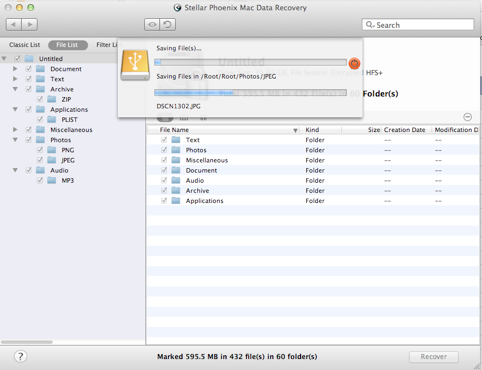The image size is (482, 370).
Task: Click the Marked 595.5 MB status text
Action: (237, 357)
